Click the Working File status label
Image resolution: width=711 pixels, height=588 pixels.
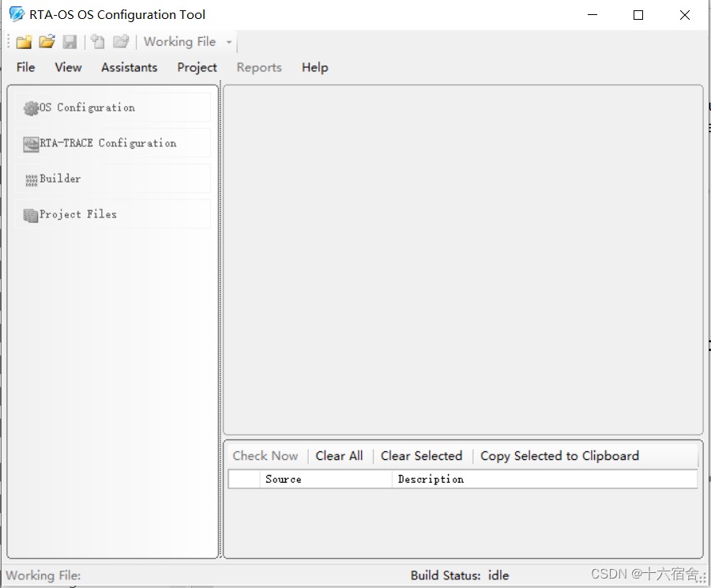[x=43, y=575]
